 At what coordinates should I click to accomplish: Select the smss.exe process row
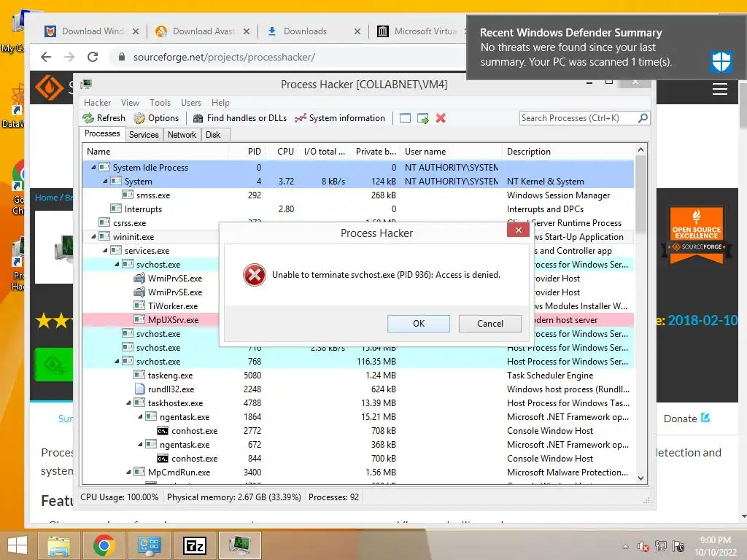click(x=358, y=195)
